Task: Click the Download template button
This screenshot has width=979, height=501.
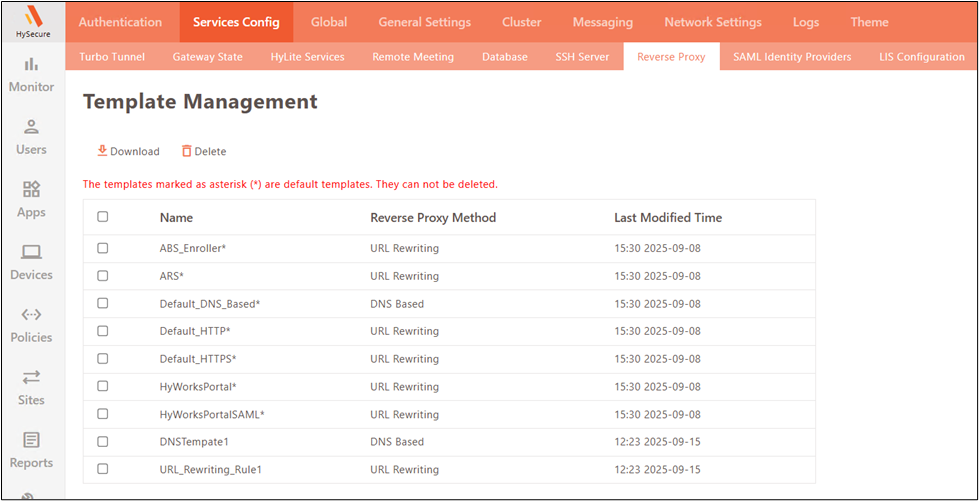Action: pos(128,151)
